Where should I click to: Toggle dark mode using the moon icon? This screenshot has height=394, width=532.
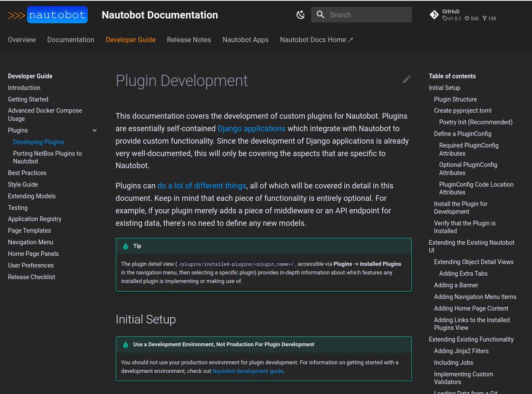301,14
